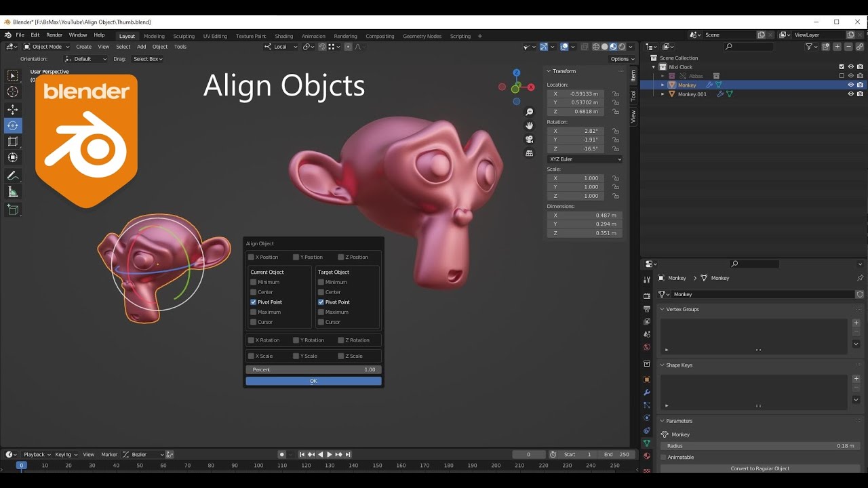Activate the Cursor tool in left toolbar
This screenshot has height=488, width=868.
tap(13, 91)
